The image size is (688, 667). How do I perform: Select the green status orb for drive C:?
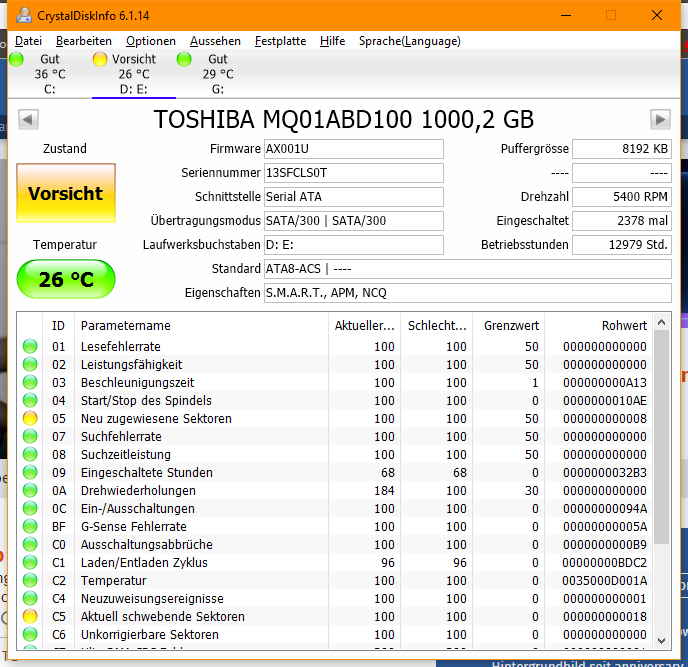pyautogui.click(x=16, y=59)
